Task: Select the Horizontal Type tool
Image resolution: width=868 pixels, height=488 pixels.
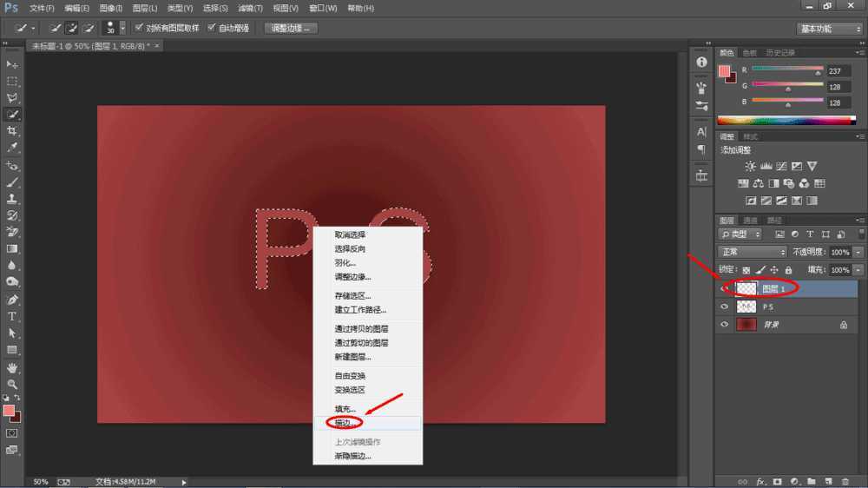Action: 12,316
